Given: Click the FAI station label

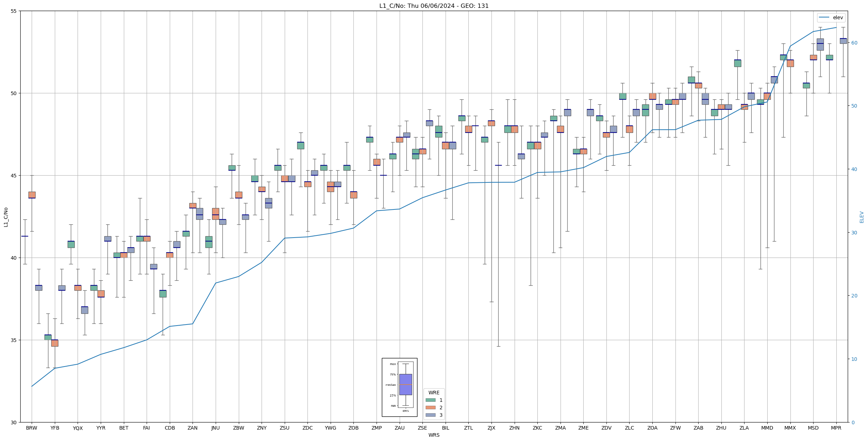Looking at the screenshot, I should pos(147,428).
